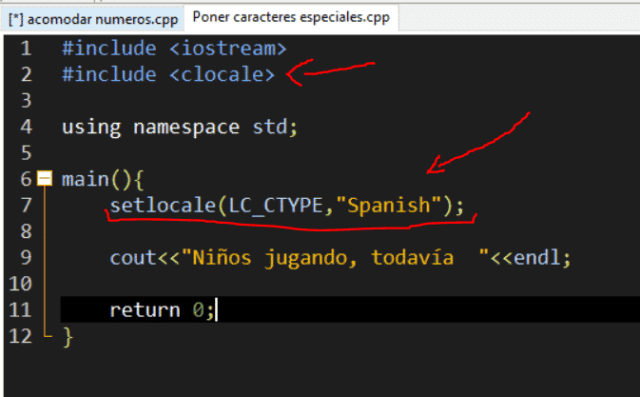Click line number 2 in the gutter
The image size is (640, 397).
(x=26, y=75)
